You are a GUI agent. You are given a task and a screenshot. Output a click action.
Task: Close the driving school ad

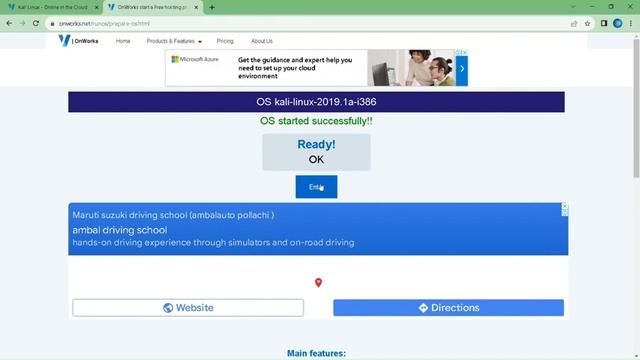[564, 206]
